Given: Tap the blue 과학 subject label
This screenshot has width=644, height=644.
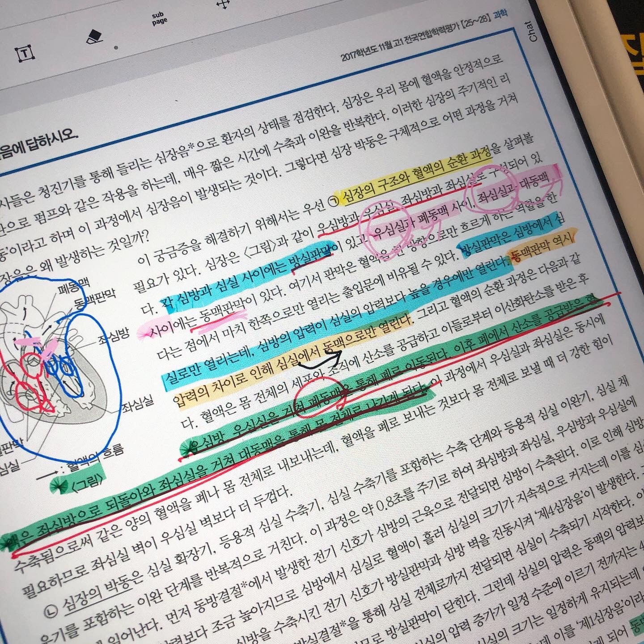Looking at the screenshot, I should [500, 16].
